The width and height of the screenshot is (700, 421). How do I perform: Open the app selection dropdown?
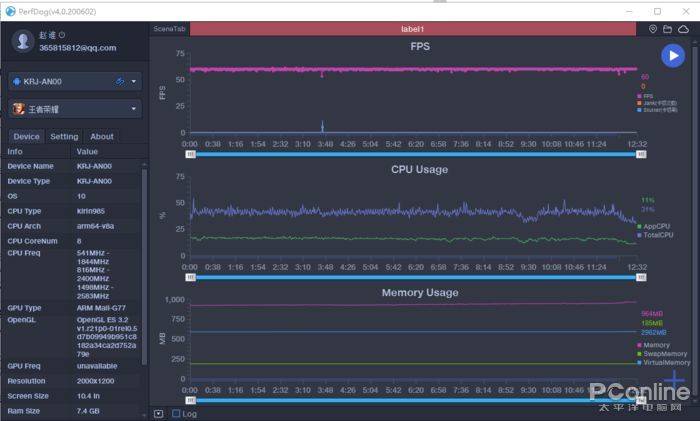pos(135,108)
